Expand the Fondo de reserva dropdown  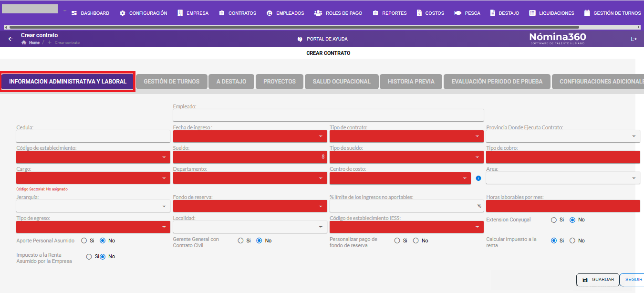tap(250, 206)
